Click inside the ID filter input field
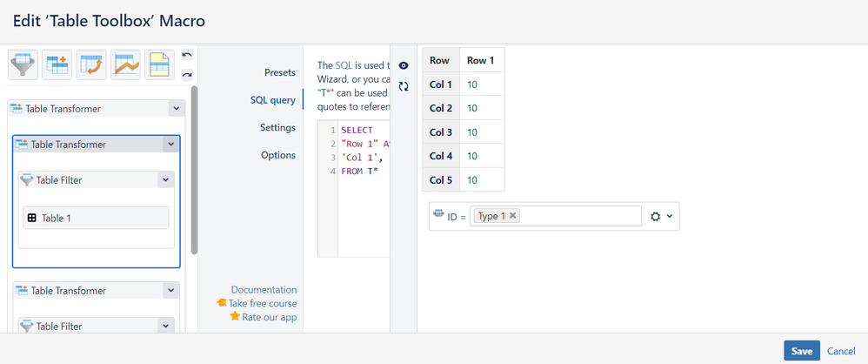The image size is (868, 364). (578, 216)
